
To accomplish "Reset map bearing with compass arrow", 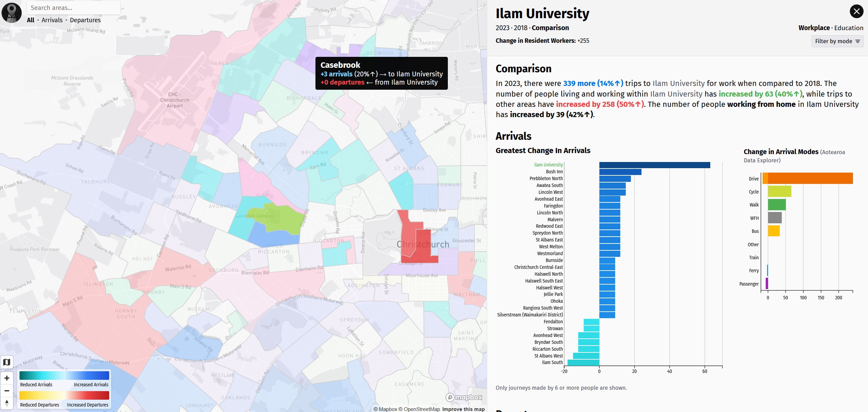I will (7, 403).
